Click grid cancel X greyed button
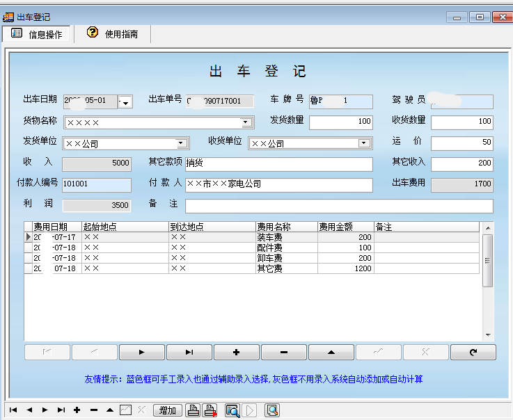Image resolution: width=513 pixels, height=420 pixels. 426,352
